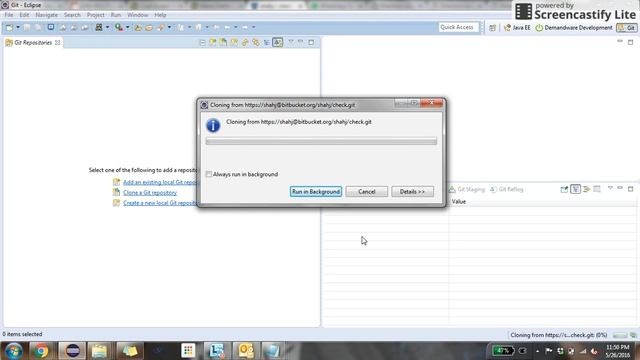Click the Run launch icon in toolbar

point(119,27)
